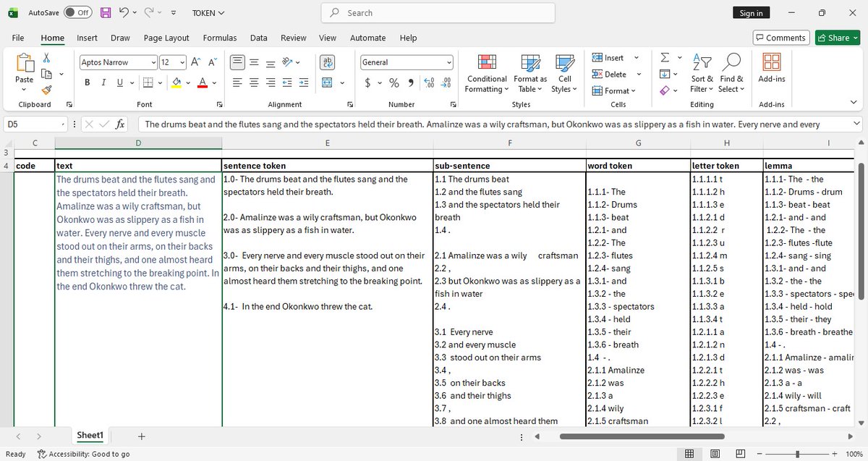Click the Save floppy disk icon
Screen dimensions: 868x461
pyautogui.click(x=106, y=13)
